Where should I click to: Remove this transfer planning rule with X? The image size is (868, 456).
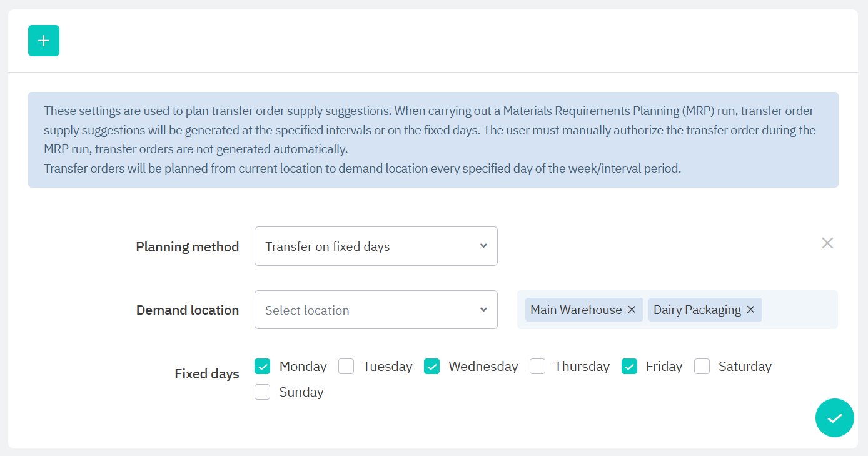827,243
